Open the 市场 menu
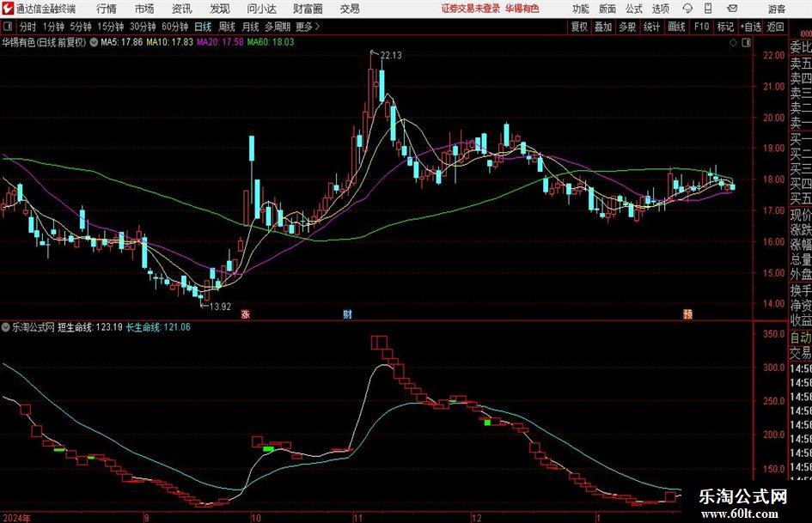 click(x=144, y=9)
